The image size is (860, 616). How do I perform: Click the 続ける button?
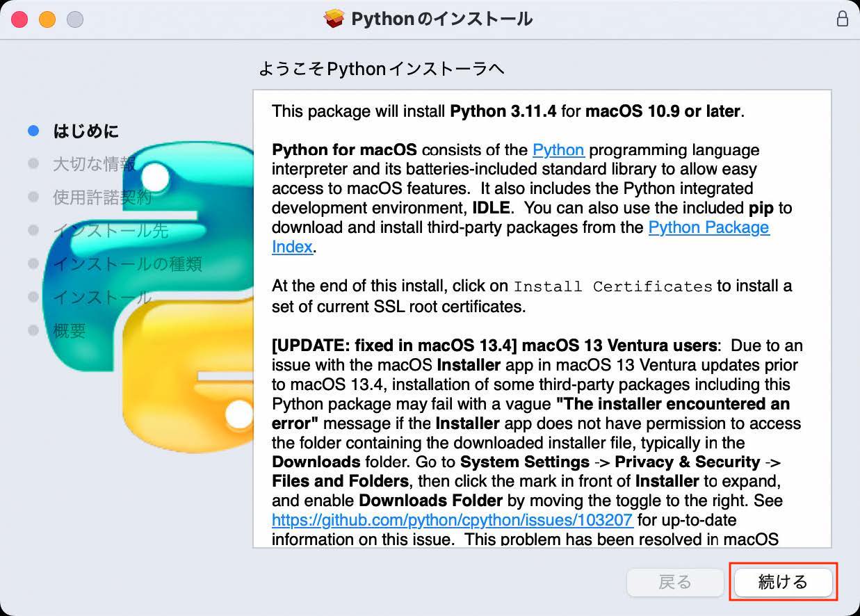pos(783,582)
